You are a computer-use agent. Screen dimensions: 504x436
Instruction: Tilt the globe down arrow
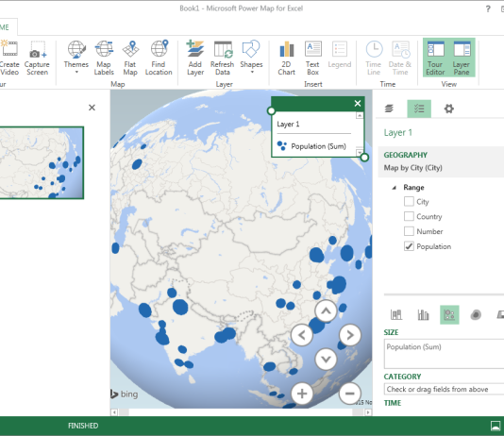(326, 359)
